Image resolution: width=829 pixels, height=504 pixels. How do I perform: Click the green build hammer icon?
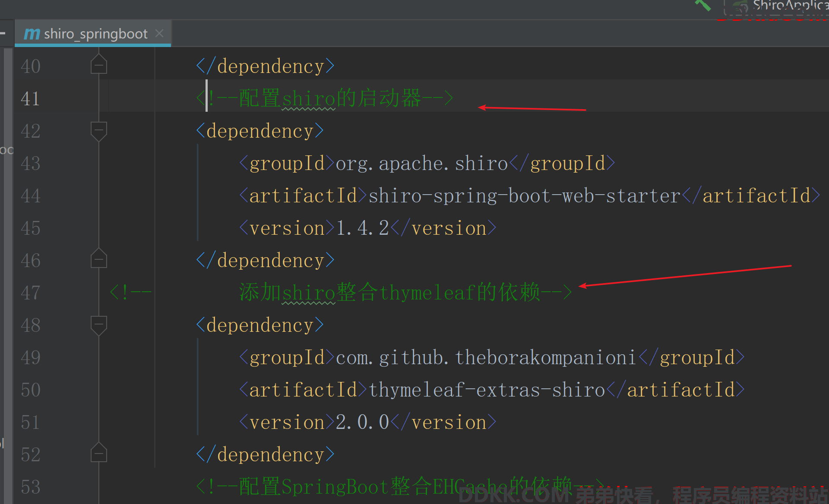click(x=702, y=4)
